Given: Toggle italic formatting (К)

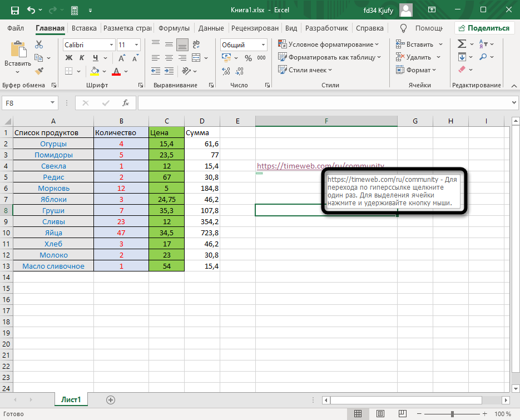Looking at the screenshot, I should [82, 58].
